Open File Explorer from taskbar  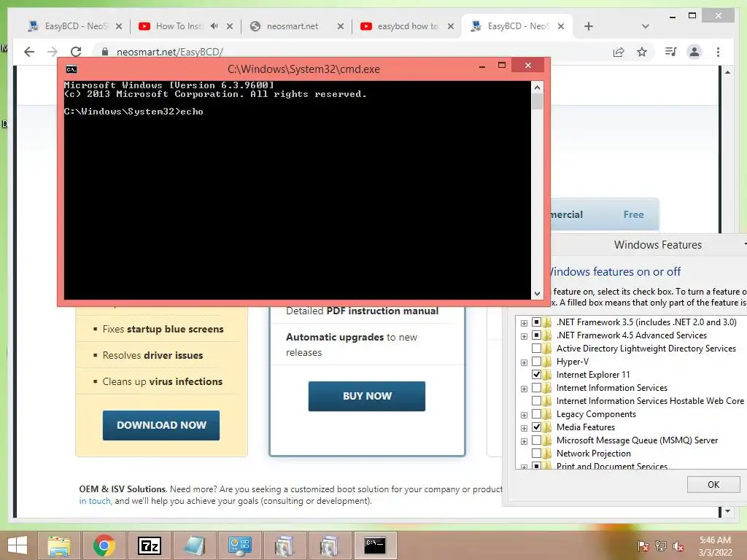coord(59,545)
